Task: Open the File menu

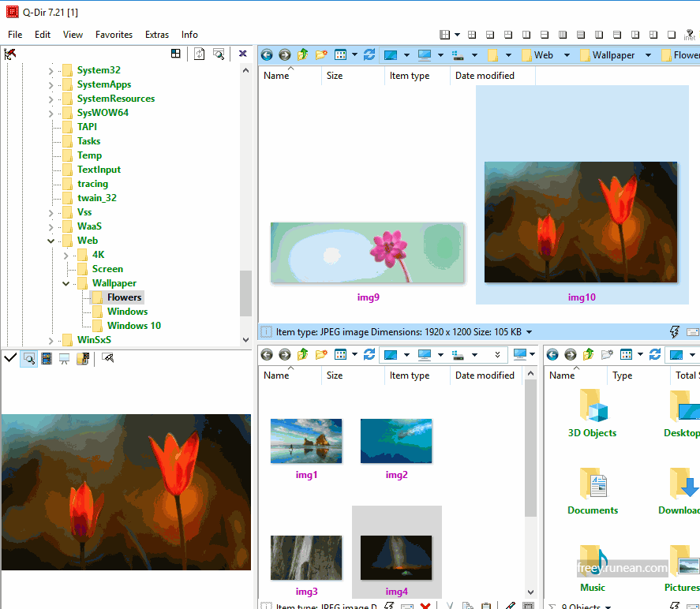Action: [15, 35]
